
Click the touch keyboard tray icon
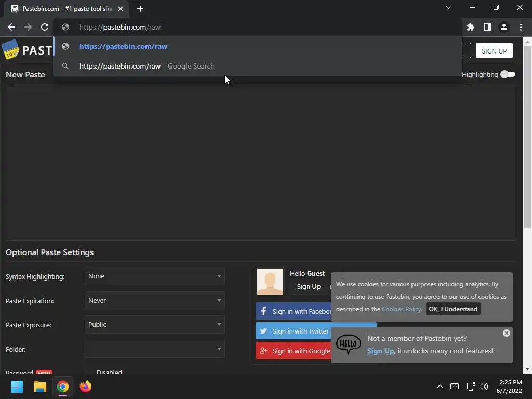tap(454, 387)
